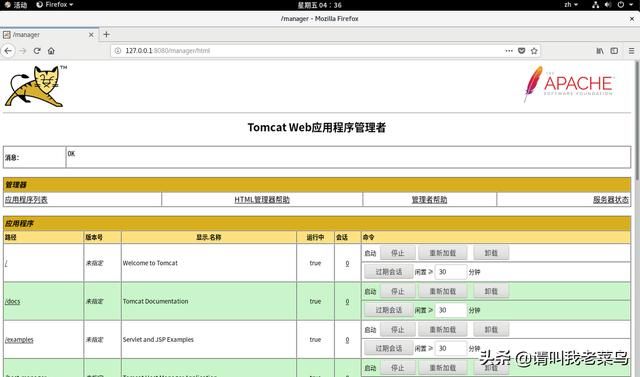
Task: Open the zh input language dropdown
Action: [571, 5]
